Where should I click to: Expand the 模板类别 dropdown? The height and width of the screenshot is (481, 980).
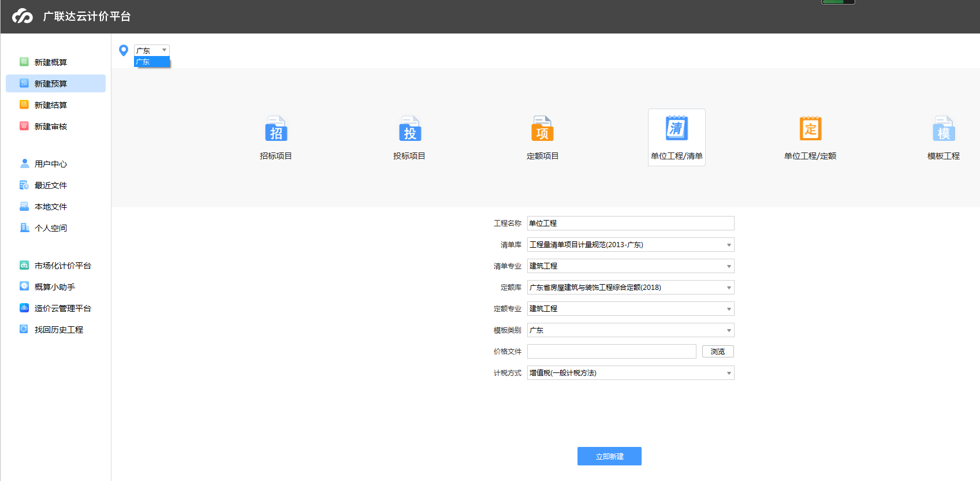click(631, 330)
